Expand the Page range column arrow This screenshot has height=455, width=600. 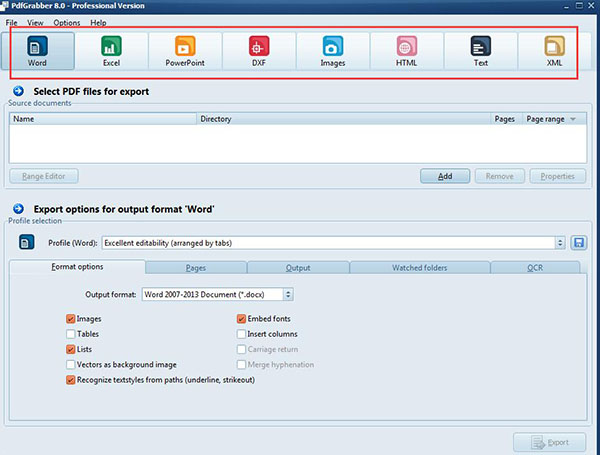tap(573, 119)
